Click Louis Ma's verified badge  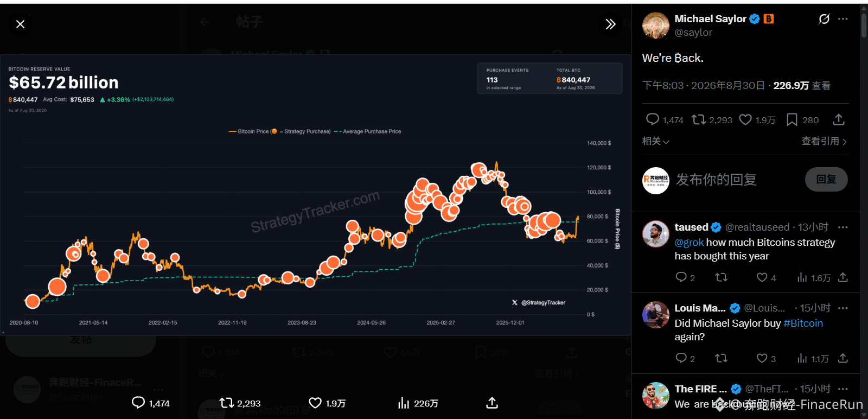pos(735,308)
